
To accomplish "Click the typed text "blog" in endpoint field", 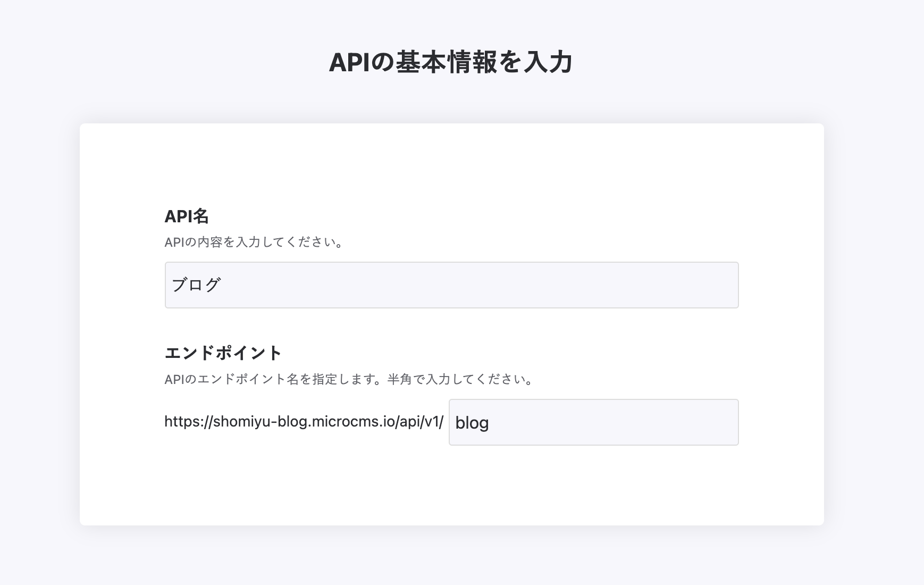I will (472, 423).
